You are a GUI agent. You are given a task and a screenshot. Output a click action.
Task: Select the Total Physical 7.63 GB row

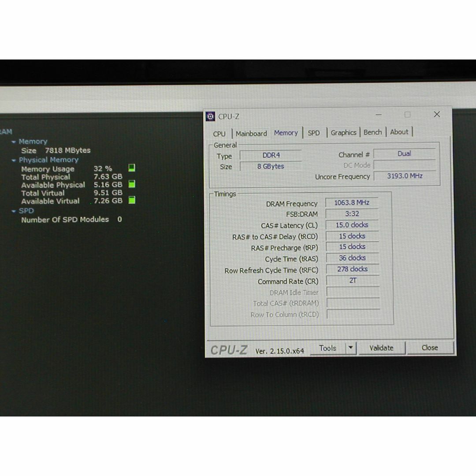(72, 177)
